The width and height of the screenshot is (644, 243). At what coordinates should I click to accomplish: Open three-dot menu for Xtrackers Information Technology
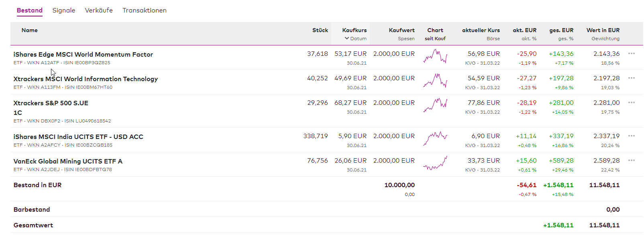pos(631,78)
